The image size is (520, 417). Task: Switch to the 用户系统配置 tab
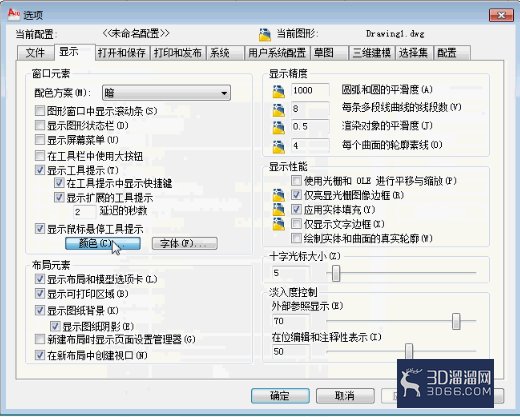[x=277, y=53]
